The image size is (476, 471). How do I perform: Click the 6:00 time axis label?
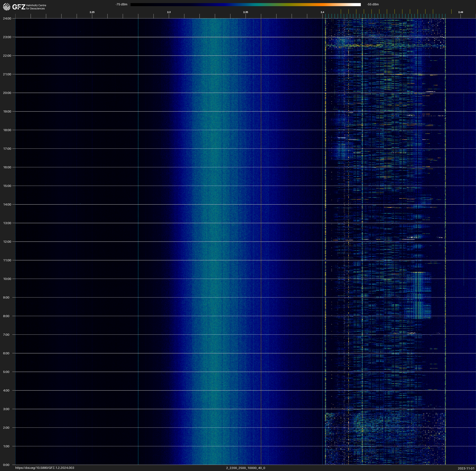point(6,353)
